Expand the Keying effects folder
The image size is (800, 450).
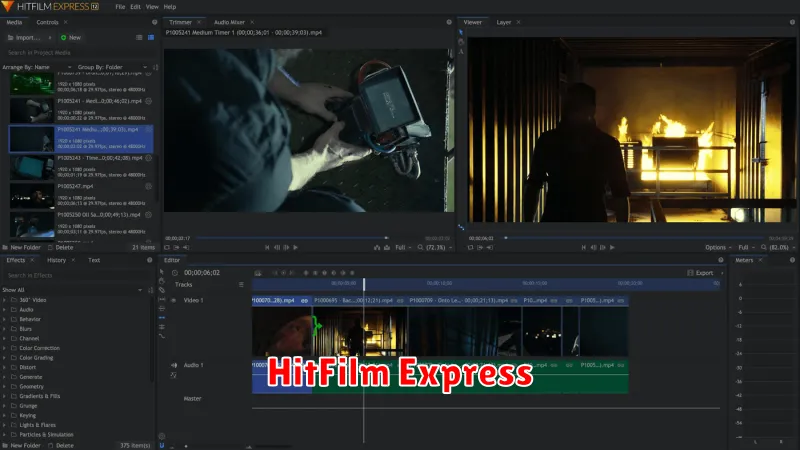pos(5,416)
